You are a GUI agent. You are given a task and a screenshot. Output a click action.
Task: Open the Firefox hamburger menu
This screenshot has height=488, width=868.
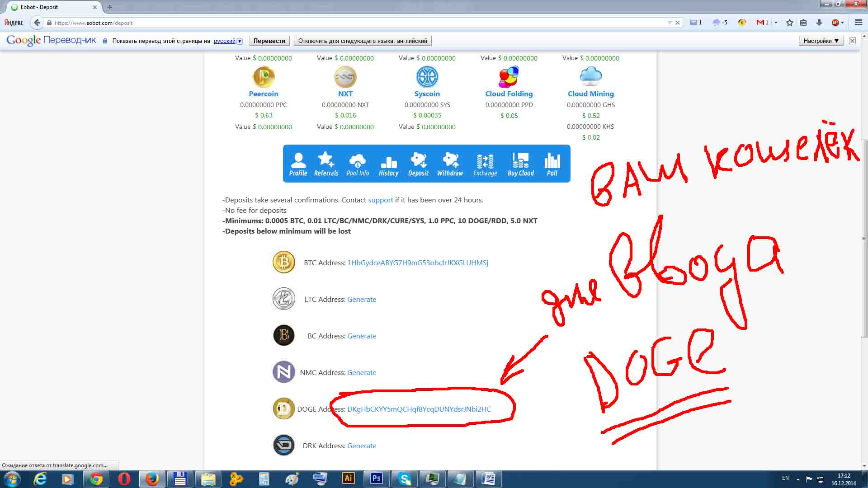pyautogui.click(x=859, y=23)
